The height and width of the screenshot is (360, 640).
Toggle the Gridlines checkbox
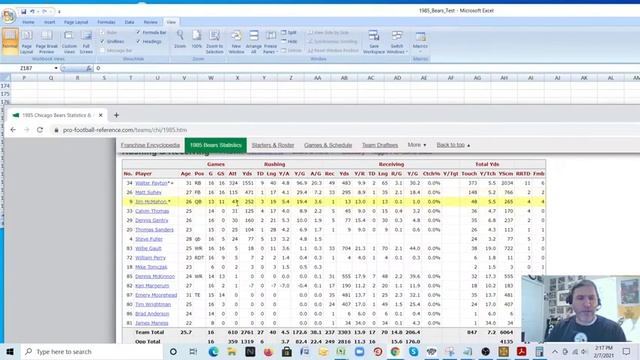tap(102, 42)
